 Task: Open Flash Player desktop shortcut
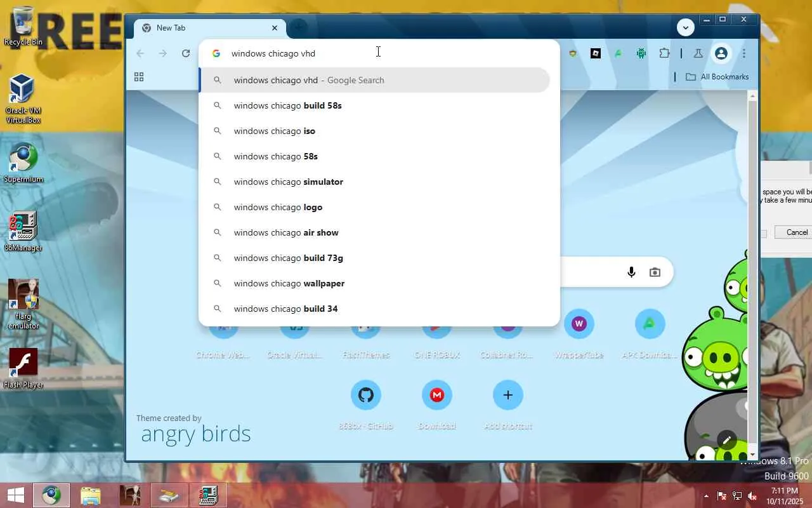point(23,368)
